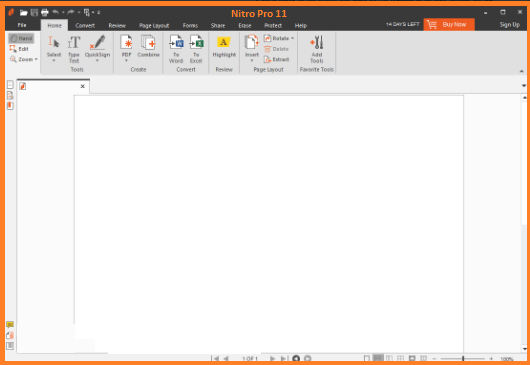Open the Output pane icon at bottom left
The width and height of the screenshot is (530, 365).
point(10,346)
